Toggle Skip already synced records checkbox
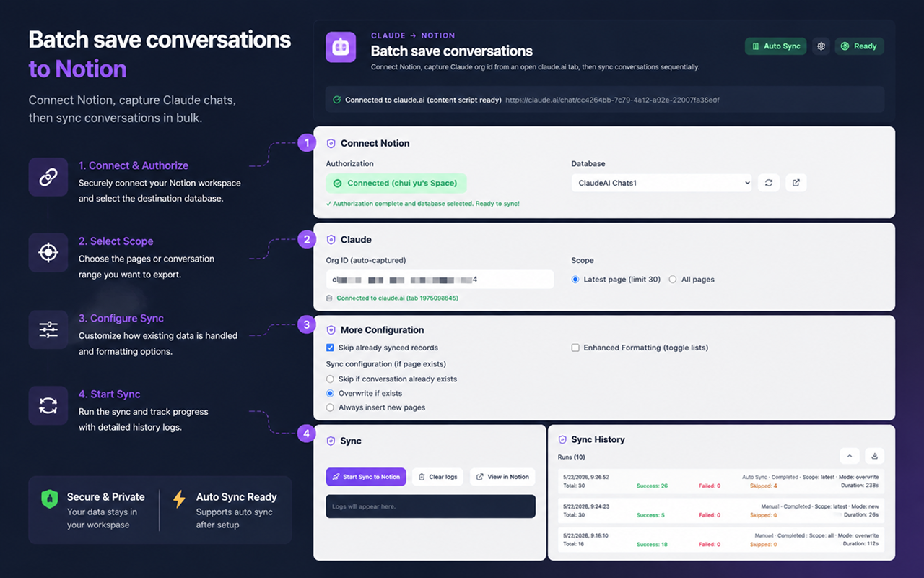 coord(330,348)
